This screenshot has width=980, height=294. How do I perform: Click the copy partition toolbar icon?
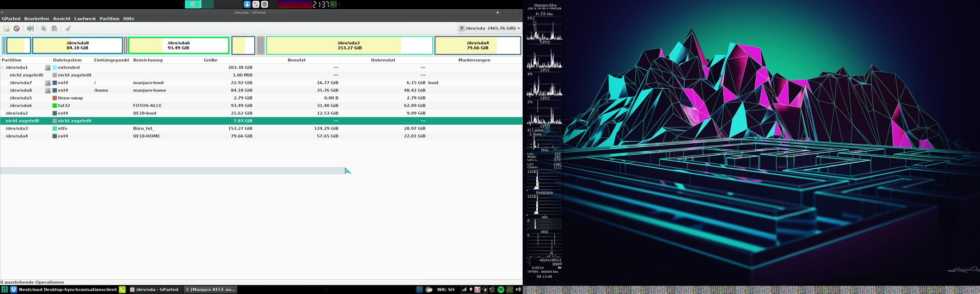(x=44, y=28)
